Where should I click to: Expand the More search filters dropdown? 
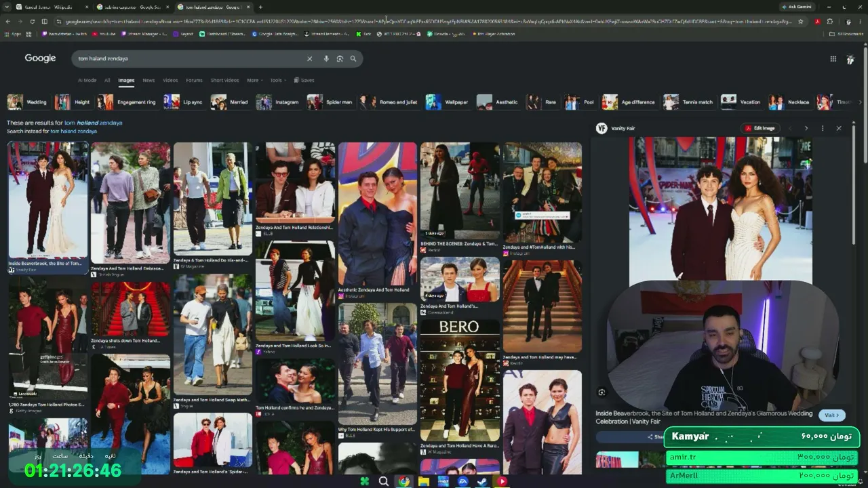[254, 80]
